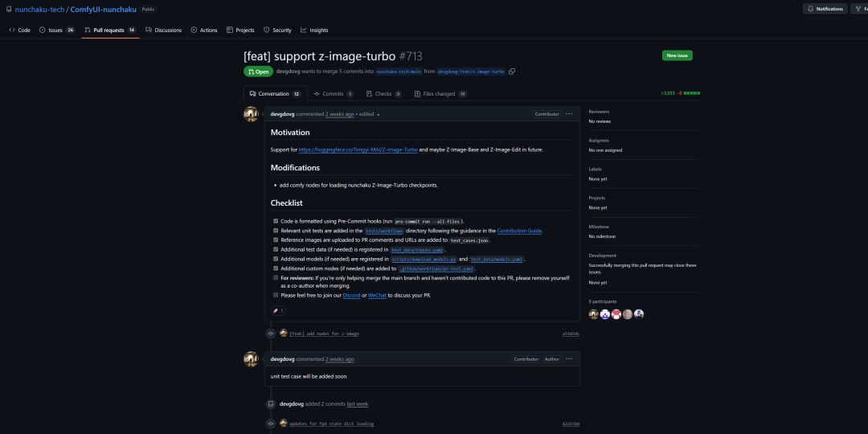Viewport: 868px width, 434px height.
Task: Toggle the join Discord or WeChat checkbox
Action: 276,295
